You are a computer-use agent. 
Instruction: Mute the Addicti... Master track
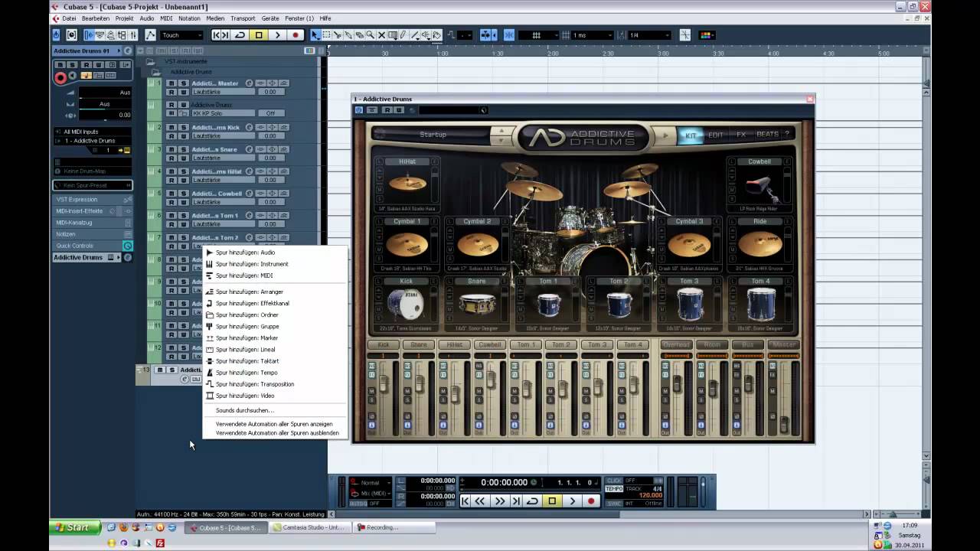click(x=171, y=83)
